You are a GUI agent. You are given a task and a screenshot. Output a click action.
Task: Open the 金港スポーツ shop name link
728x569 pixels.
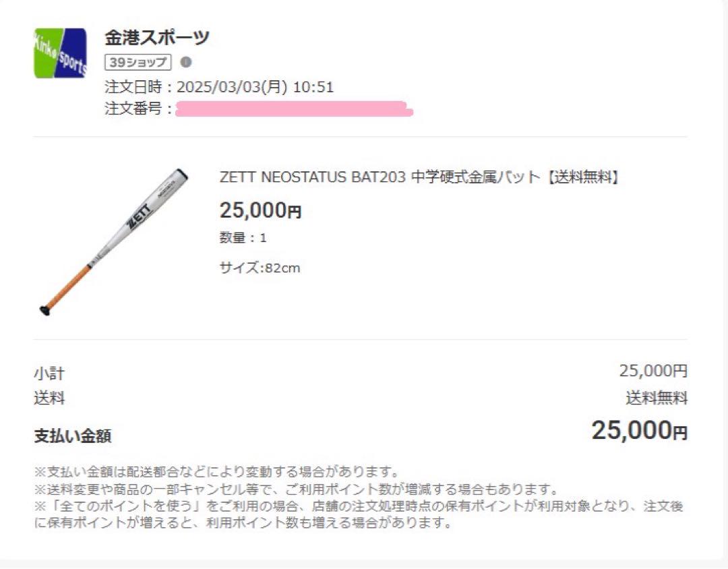coord(157,38)
